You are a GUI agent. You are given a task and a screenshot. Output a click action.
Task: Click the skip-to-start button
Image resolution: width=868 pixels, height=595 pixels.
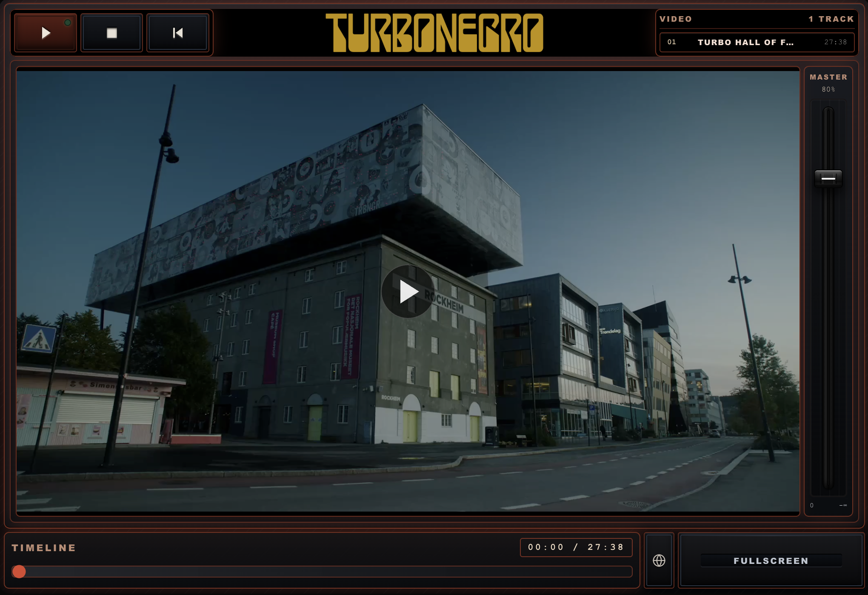178,33
